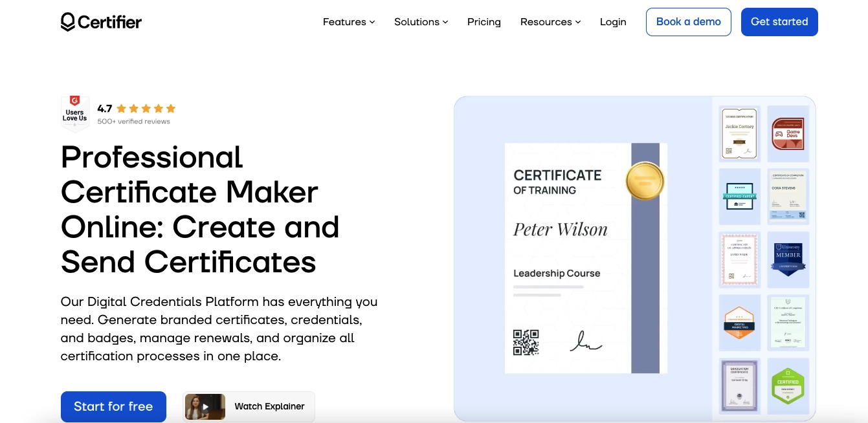Open the James Wade appreciation certificate thumbnail

(x=739, y=259)
